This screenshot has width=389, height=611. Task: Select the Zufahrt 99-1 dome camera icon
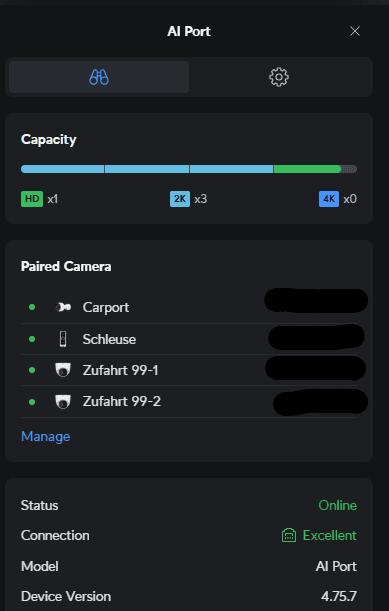pyautogui.click(x=63, y=370)
